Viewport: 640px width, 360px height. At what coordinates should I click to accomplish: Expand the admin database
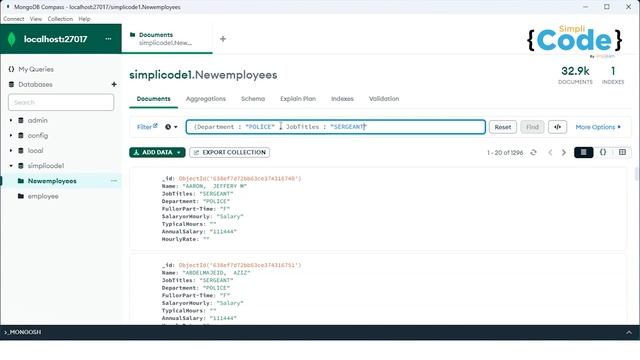[x=11, y=120]
